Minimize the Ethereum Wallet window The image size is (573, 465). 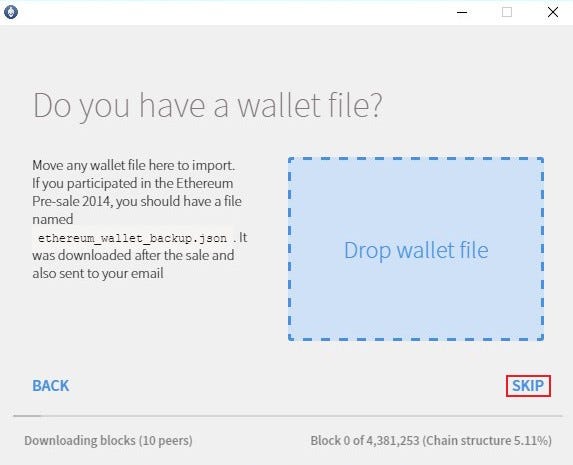tap(462, 12)
